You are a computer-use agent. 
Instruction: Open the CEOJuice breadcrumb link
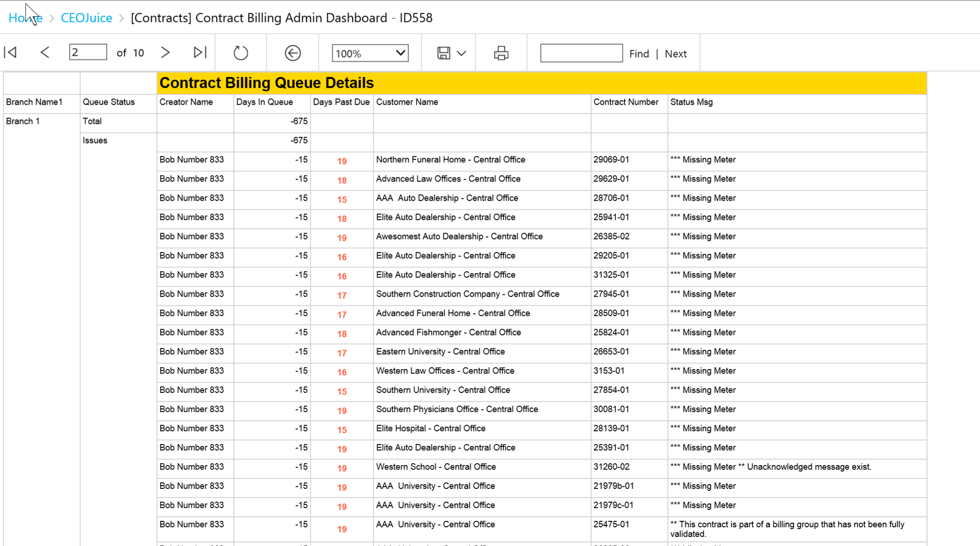(x=86, y=18)
